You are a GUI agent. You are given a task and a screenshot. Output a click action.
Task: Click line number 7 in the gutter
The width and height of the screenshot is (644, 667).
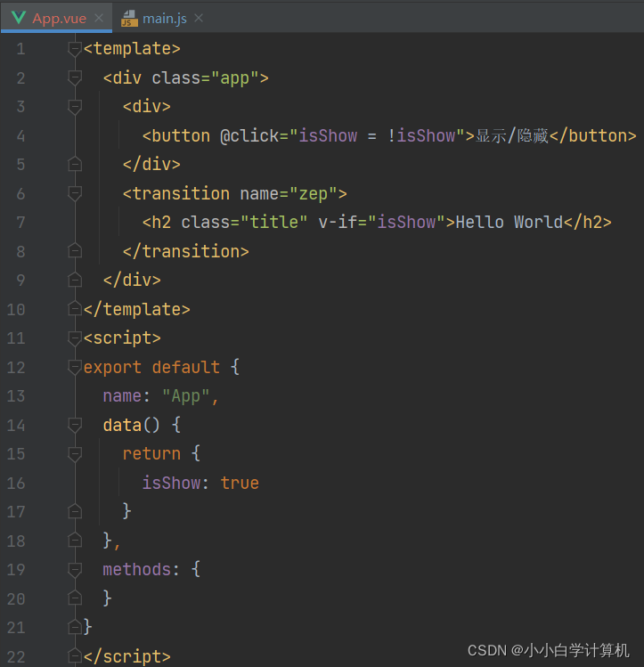click(20, 223)
